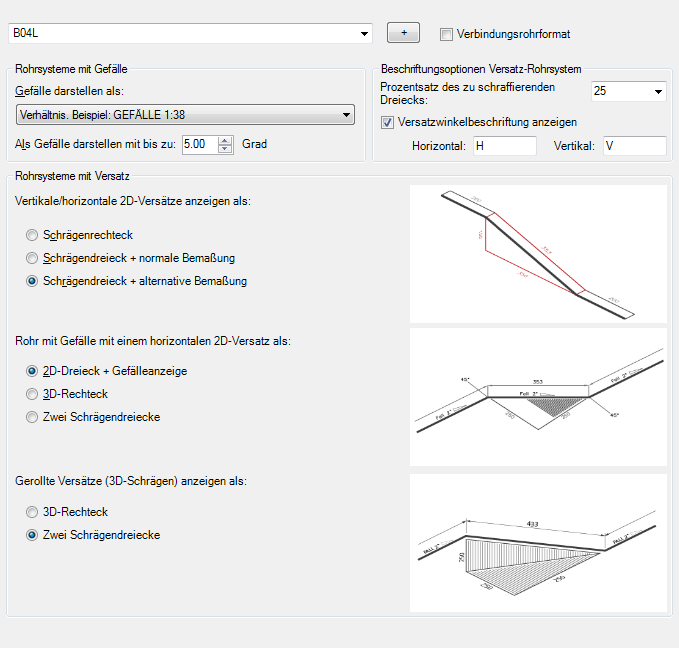Image resolution: width=679 pixels, height=648 pixels.
Task: Enable the Verbindungsrohrformat checkbox
Action: 446,34
